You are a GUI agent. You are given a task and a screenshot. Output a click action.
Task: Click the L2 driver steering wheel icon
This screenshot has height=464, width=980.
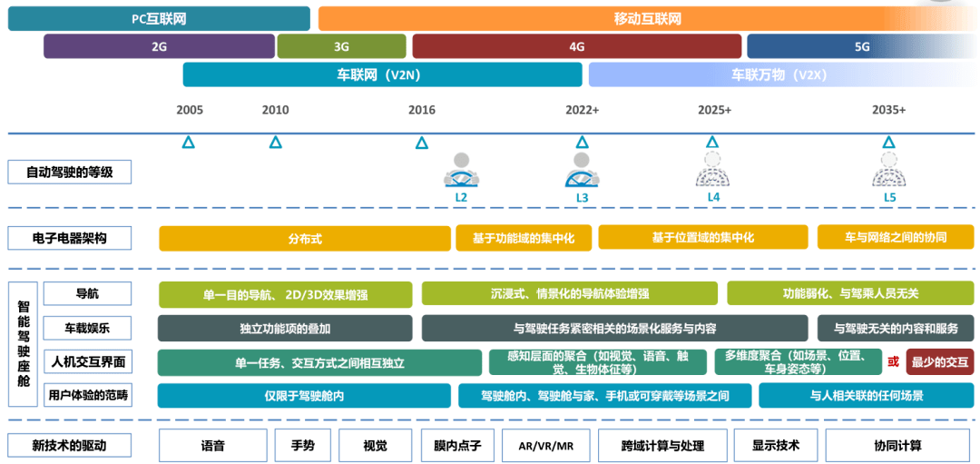point(461,170)
